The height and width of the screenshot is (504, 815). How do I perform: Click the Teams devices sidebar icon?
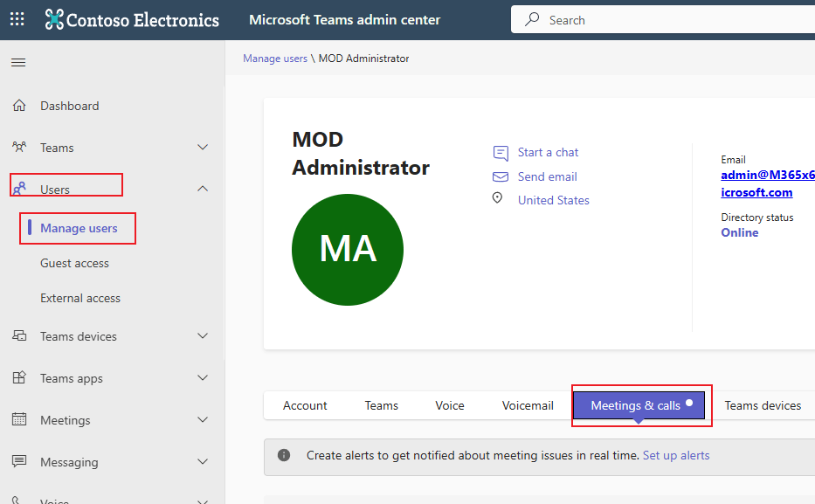(x=19, y=336)
